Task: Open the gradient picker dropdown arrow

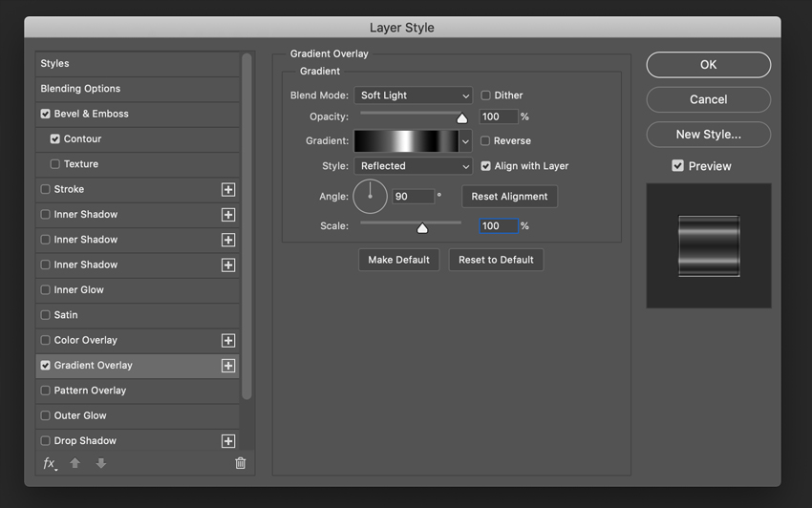Action: coord(465,141)
